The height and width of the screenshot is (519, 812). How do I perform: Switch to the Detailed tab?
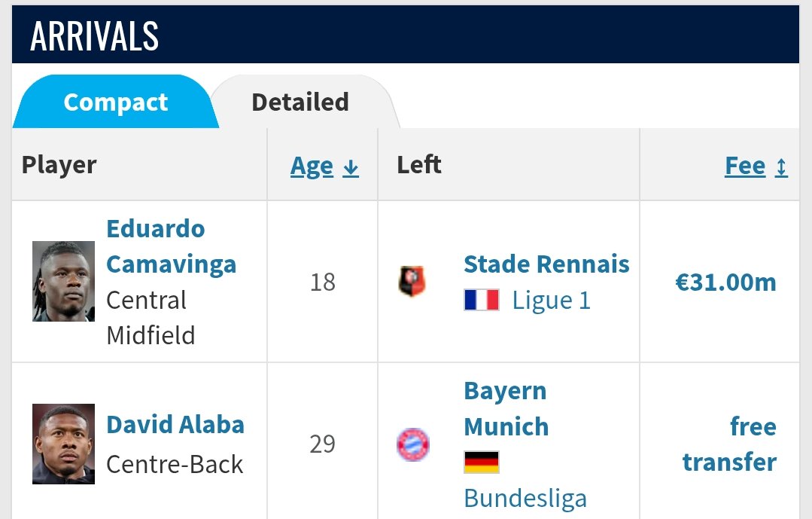[x=300, y=102]
